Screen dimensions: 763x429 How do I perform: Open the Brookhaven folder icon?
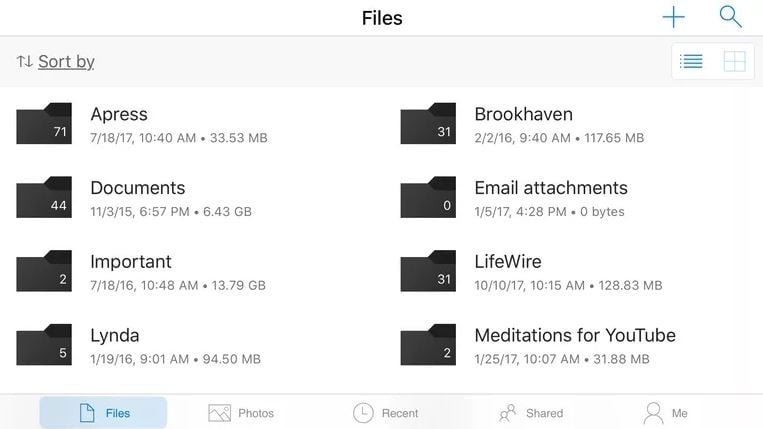(428, 124)
